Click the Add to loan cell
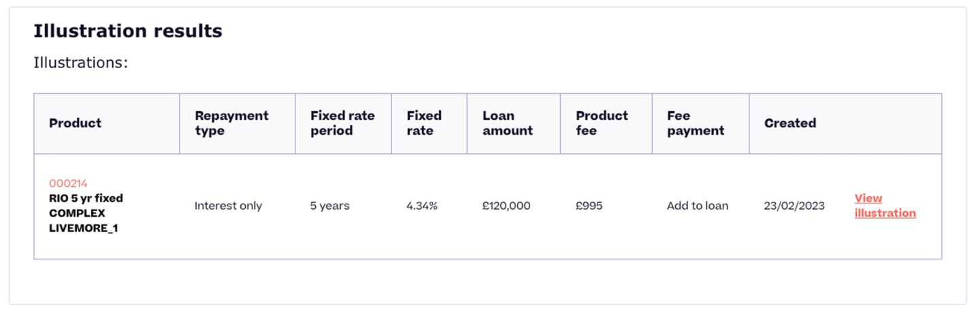The image size is (980, 316). point(698,206)
